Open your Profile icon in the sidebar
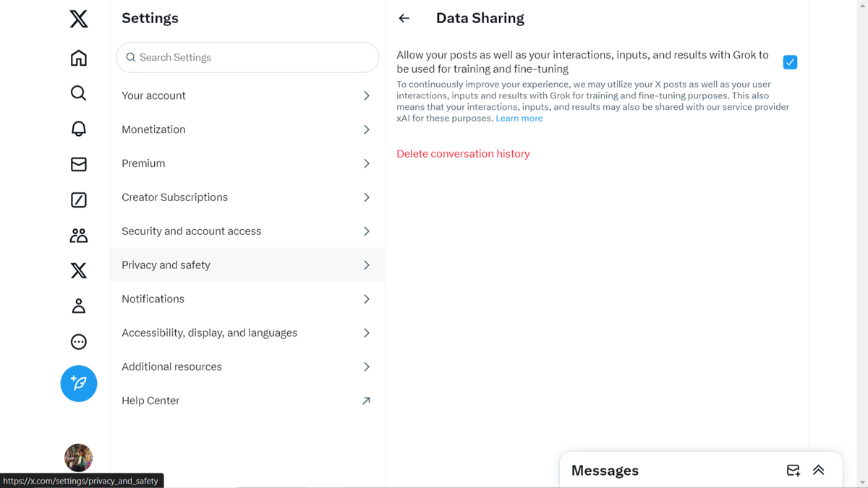This screenshot has height=488, width=868. click(x=78, y=306)
